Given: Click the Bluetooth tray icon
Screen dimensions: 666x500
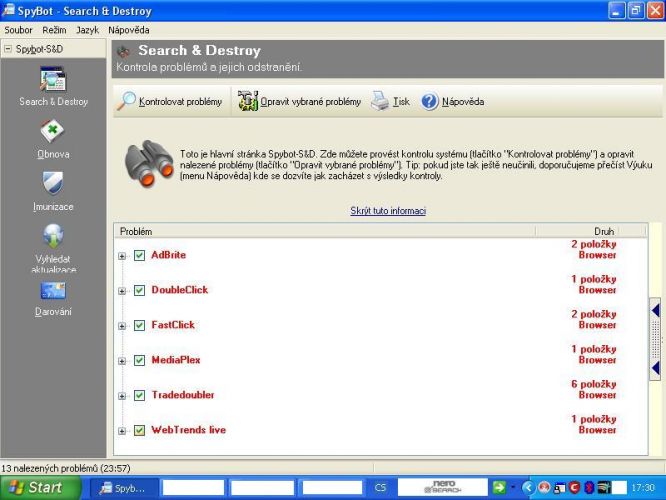Looking at the screenshot, I should pyautogui.click(x=589, y=487).
